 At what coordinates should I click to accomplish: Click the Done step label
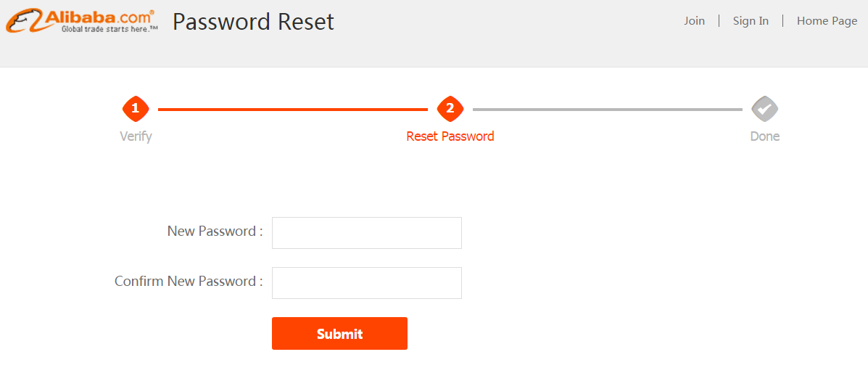pyautogui.click(x=765, y=136)
